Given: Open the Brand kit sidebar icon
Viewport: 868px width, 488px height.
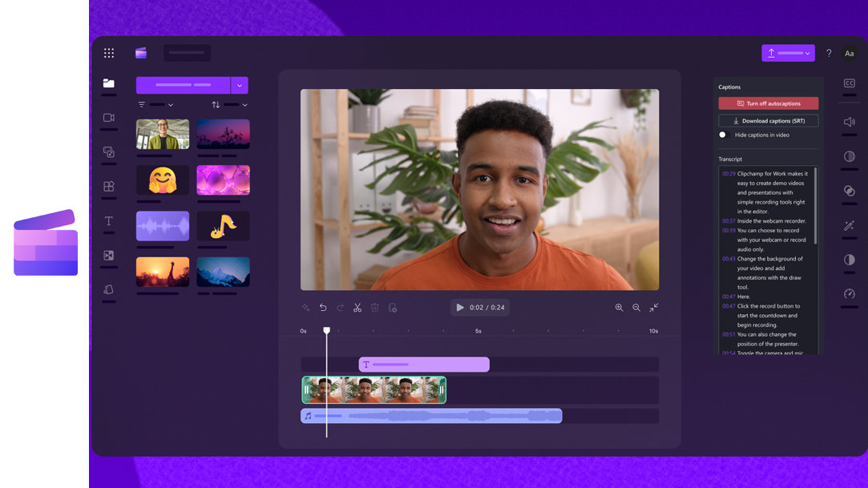Looking at the screenshot, I should pyautogui.click(x=108, y=289).
